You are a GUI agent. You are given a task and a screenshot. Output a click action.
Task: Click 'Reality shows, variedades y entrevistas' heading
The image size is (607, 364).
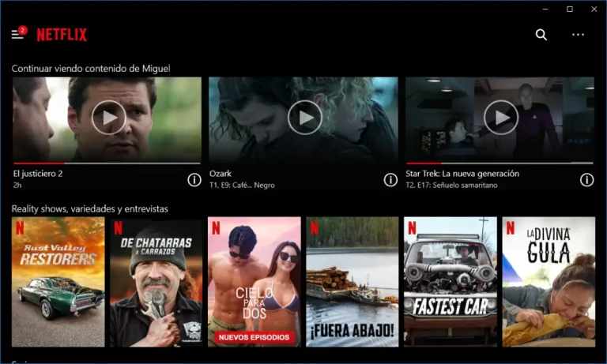90,209
